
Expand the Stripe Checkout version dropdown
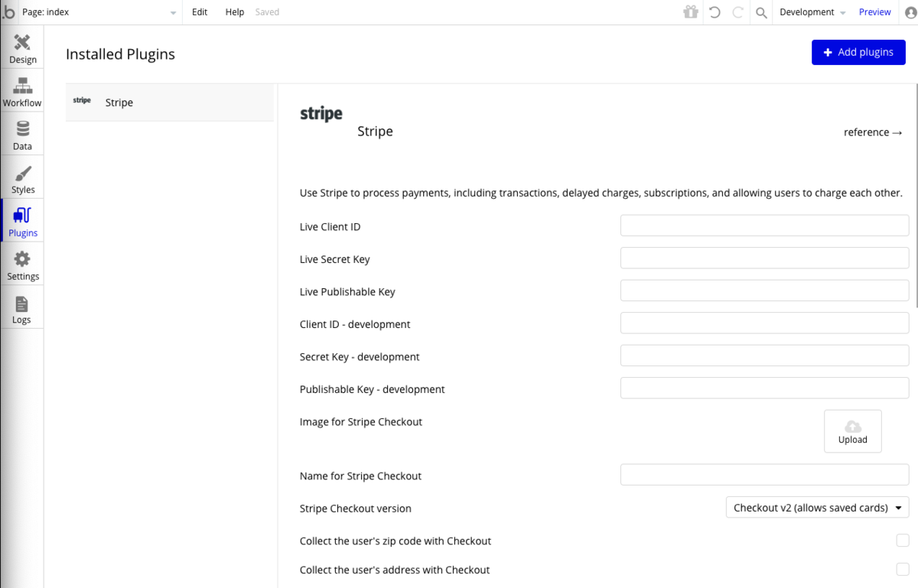click(817, 508)
